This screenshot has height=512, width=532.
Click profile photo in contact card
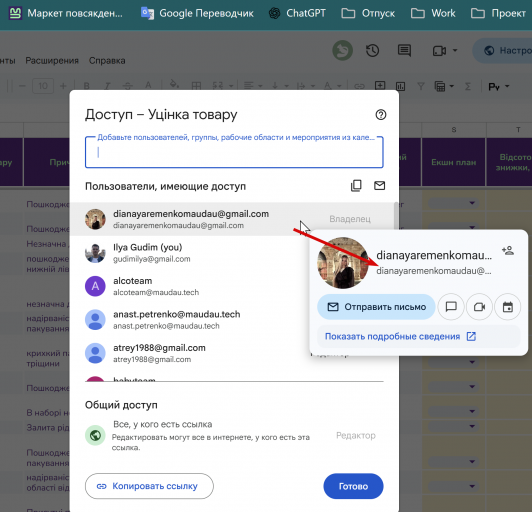pyautogui.click(x=343, y=263)
